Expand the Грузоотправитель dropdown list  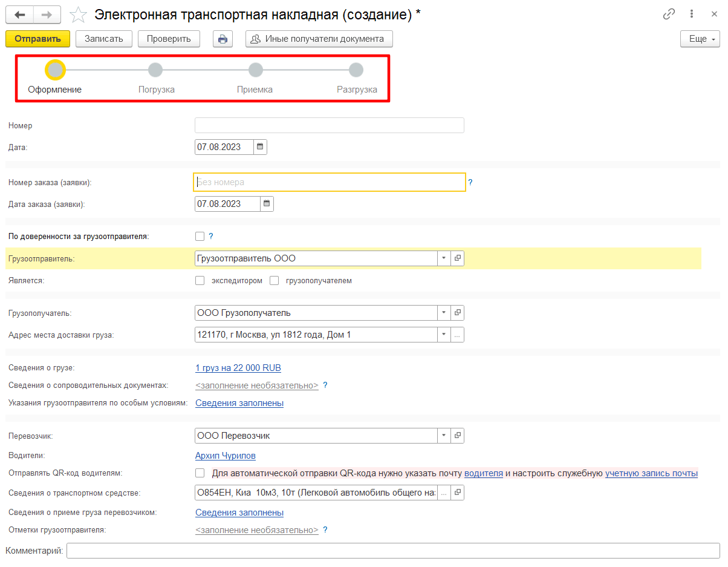click(x=444, y=258)
